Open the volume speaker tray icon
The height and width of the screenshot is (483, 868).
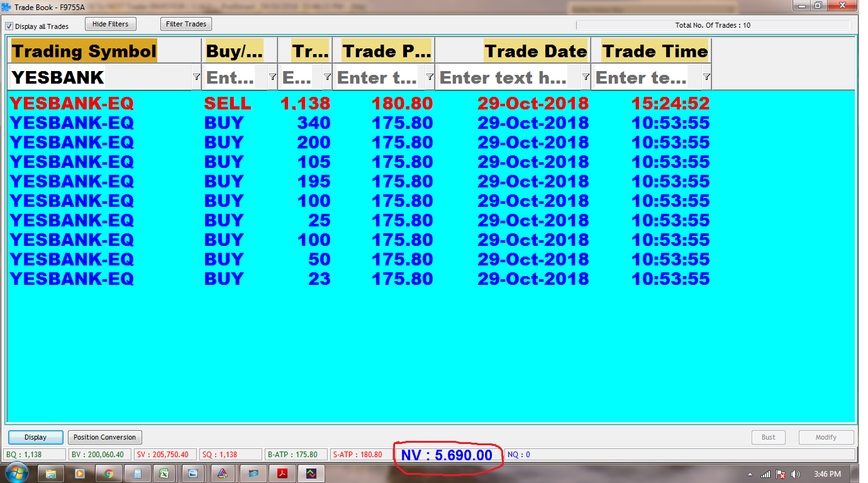(796, 474)
